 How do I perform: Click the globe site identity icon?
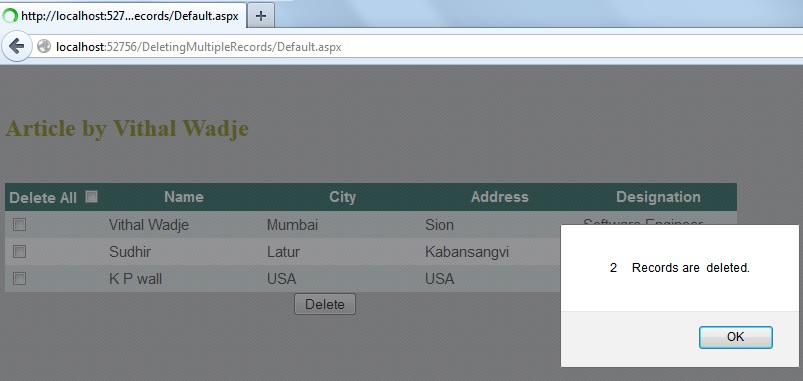click(44, 47)
